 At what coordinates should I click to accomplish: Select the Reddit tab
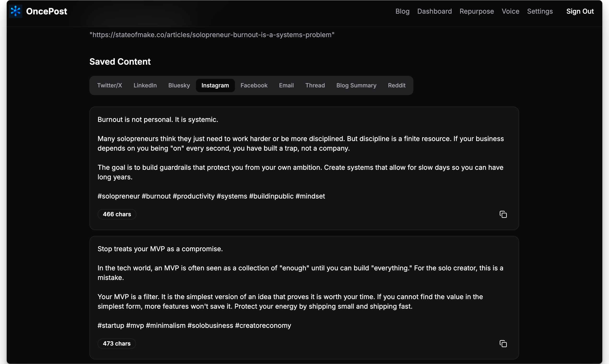(396, 85)
